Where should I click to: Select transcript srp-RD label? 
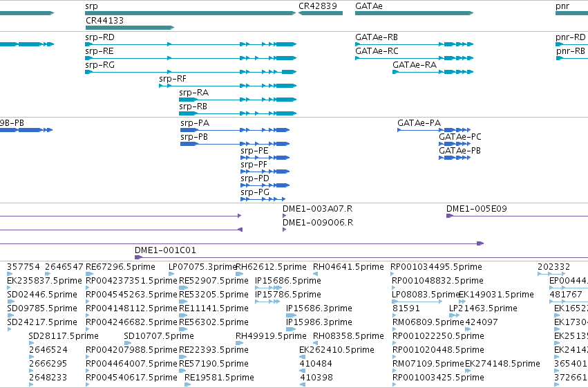point(99,37)
